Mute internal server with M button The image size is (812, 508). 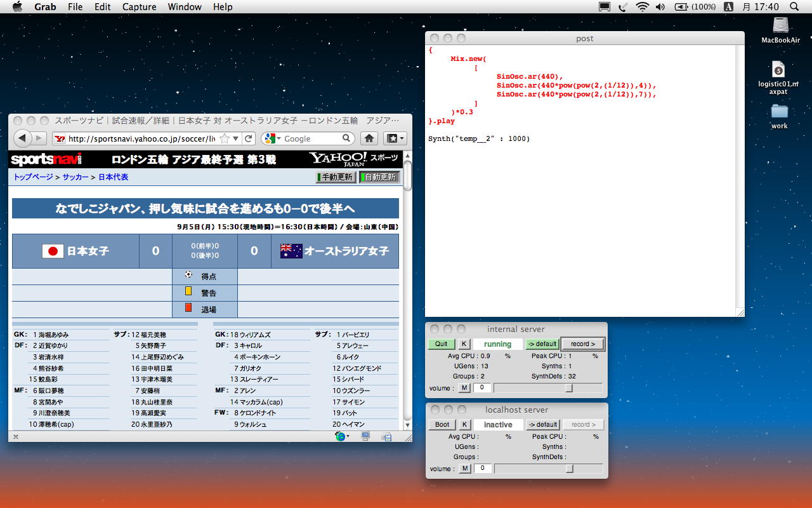coord(464,387)
